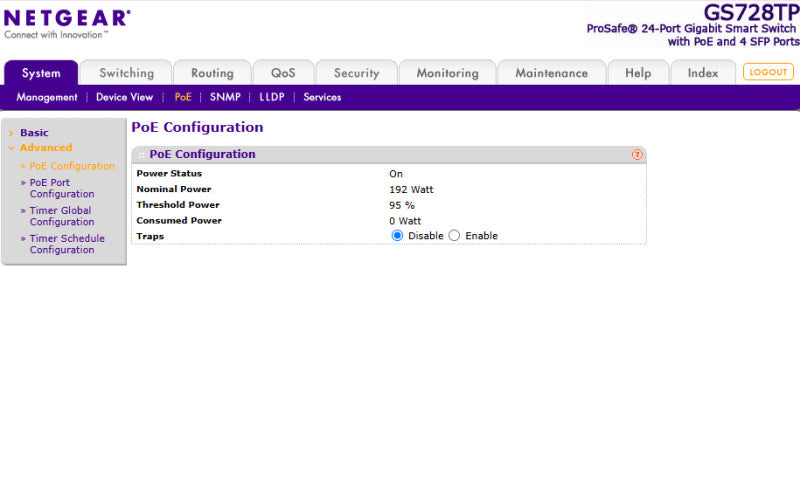This screenshot has height=482, width=800.
Task: Open the Index tab
Action: point(703,73)
